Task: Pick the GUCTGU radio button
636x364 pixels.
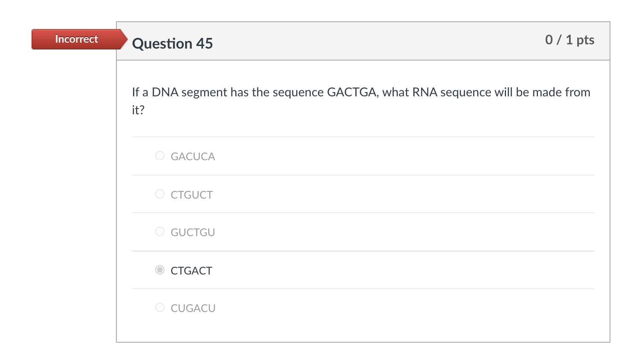Action: coord(160,232)
